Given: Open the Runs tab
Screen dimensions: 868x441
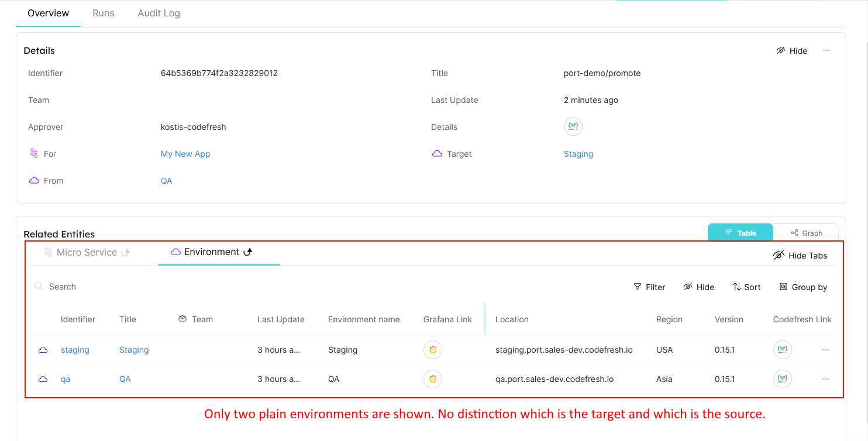Looking at the screenshot, I should click(104, 13).
